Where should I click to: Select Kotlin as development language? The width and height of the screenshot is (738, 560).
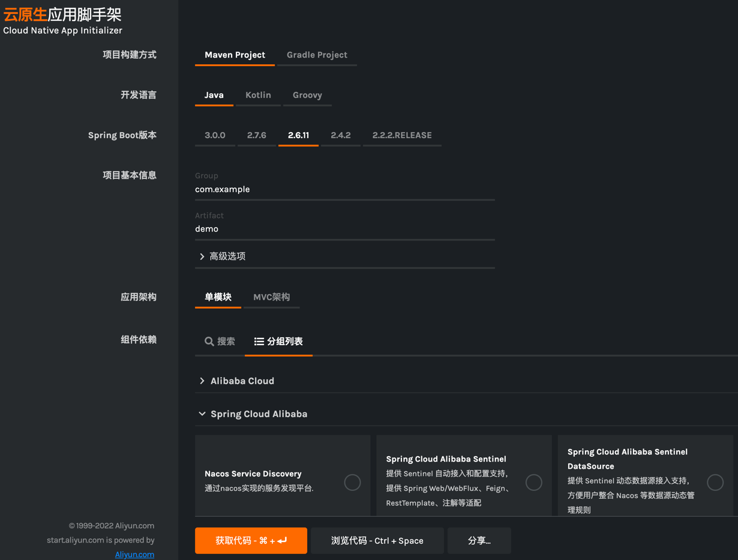click(x=258, y=95)
